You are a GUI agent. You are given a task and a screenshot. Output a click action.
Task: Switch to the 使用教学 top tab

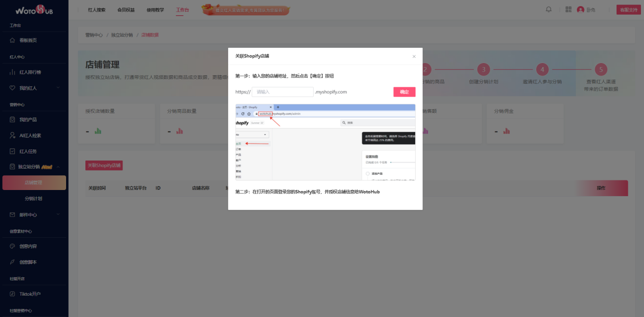click(155, 10)
